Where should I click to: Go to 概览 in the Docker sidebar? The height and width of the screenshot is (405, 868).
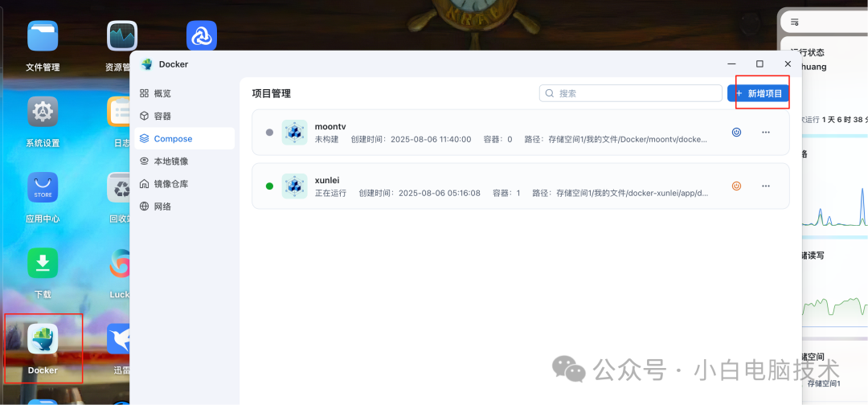(x=184, y=93)
